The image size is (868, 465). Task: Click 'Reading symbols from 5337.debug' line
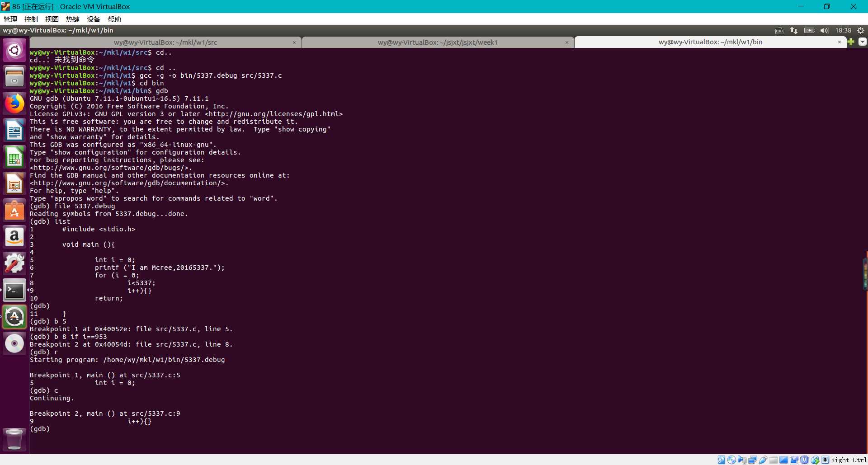tap(108, 214)
